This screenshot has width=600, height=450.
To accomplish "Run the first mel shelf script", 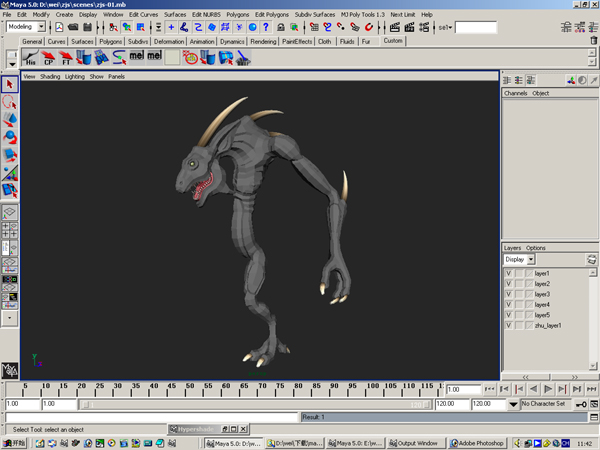I will click(137, 56).
